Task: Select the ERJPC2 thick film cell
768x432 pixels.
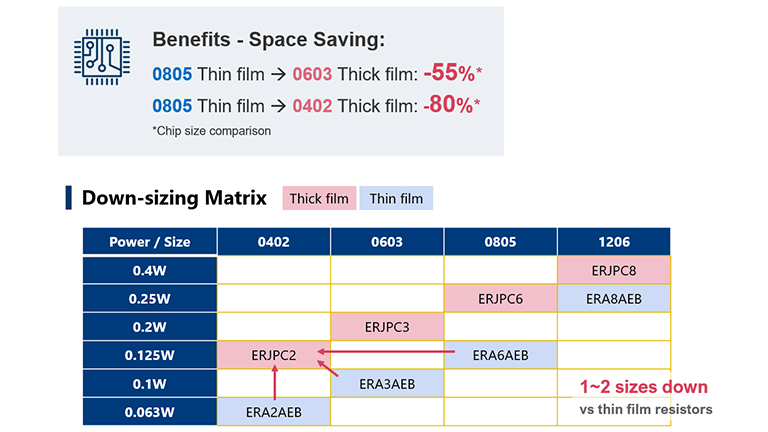Action: click(274, 353)
